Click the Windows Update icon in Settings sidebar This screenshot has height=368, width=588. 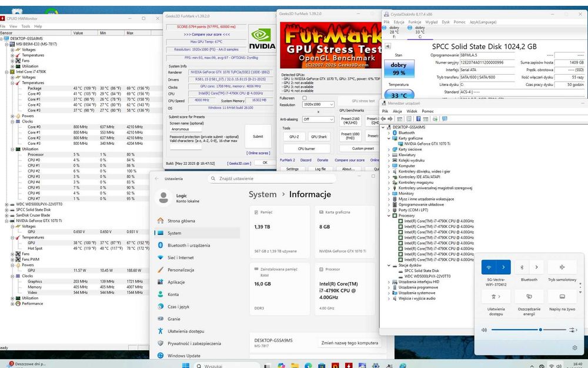(161, 355)
